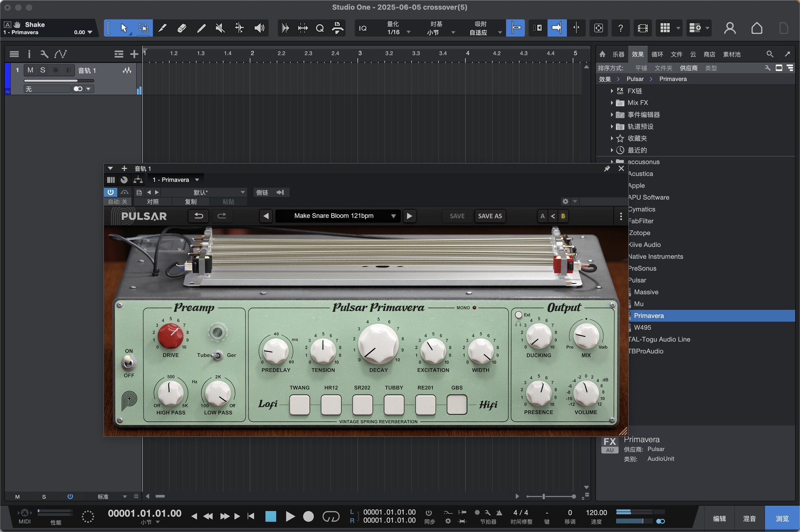The width and height of the screenshot is (800, 532).
Task: Mute track 音轨 1 with M button
Action: [x=30, y=70]
